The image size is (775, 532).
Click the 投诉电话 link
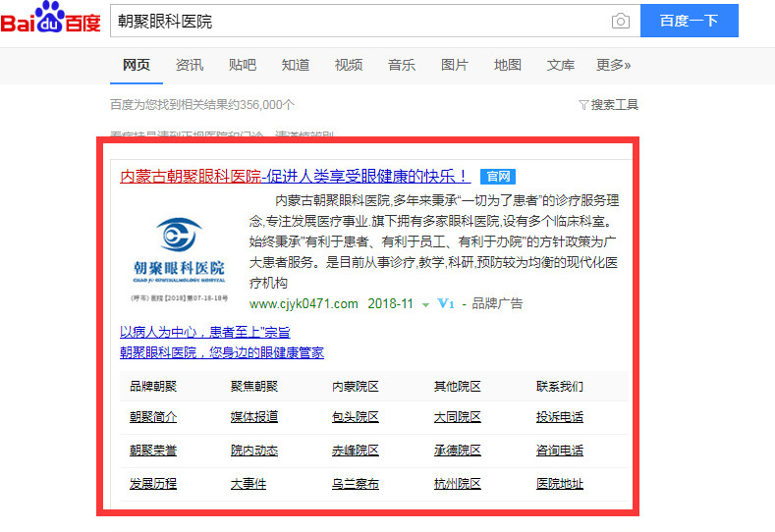(x=560, y=417)
